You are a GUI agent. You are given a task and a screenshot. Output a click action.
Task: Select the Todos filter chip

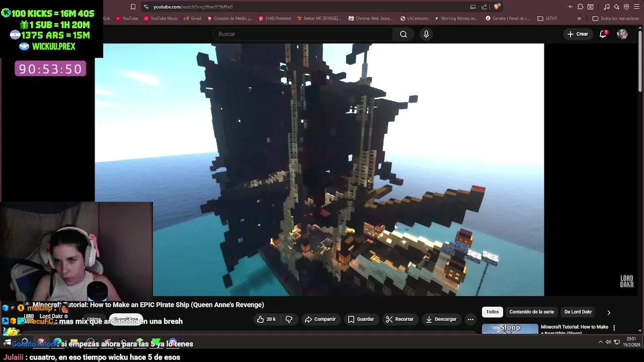pyautogui.click(x=493, y=312)
